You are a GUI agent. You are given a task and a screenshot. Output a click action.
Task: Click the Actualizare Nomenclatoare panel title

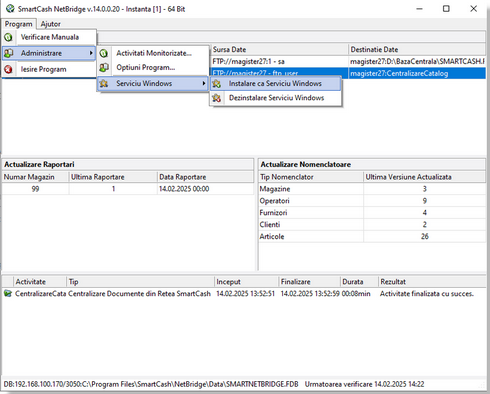coord(306,164)
